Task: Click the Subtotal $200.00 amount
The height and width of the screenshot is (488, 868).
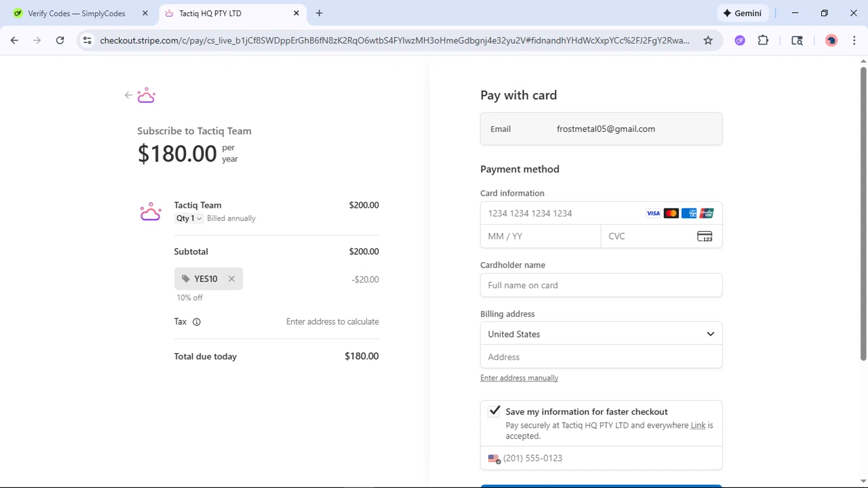Action: pyautogui.click(x=364, y=252)
